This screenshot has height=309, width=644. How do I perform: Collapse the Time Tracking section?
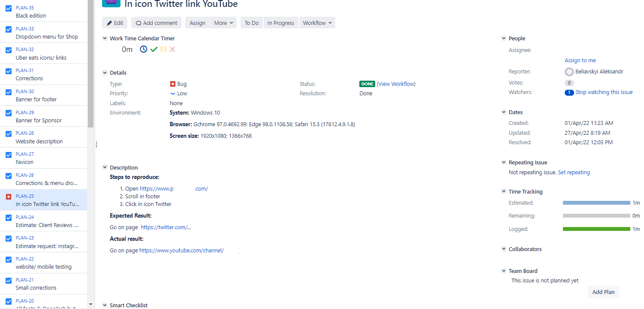tap(504, 191)
